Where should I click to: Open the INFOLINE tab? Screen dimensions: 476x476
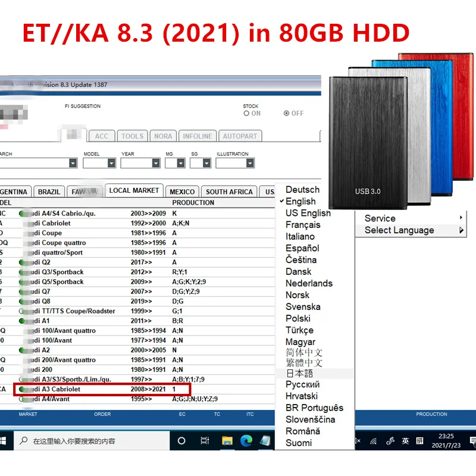(198, 136)
